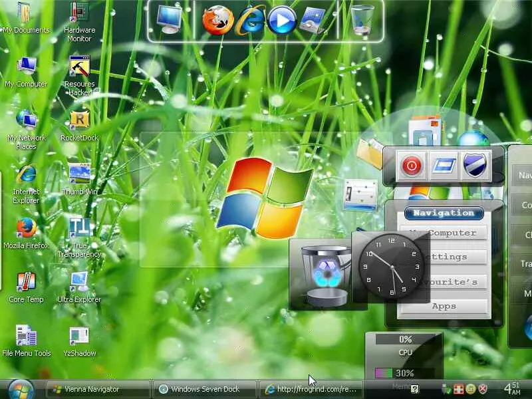
Task: Open the My Network Places icon
Action: click(x=26, y=130)
